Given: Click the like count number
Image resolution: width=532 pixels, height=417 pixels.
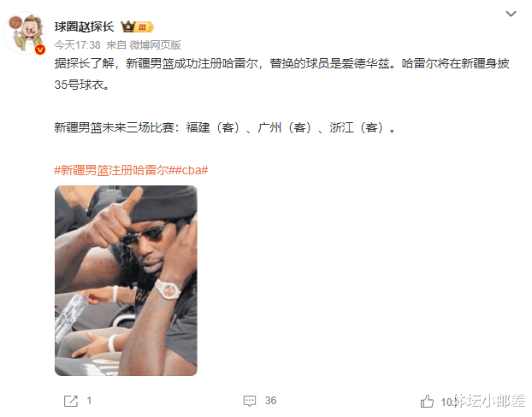Looking at the screenshot, I should [447, 402].
